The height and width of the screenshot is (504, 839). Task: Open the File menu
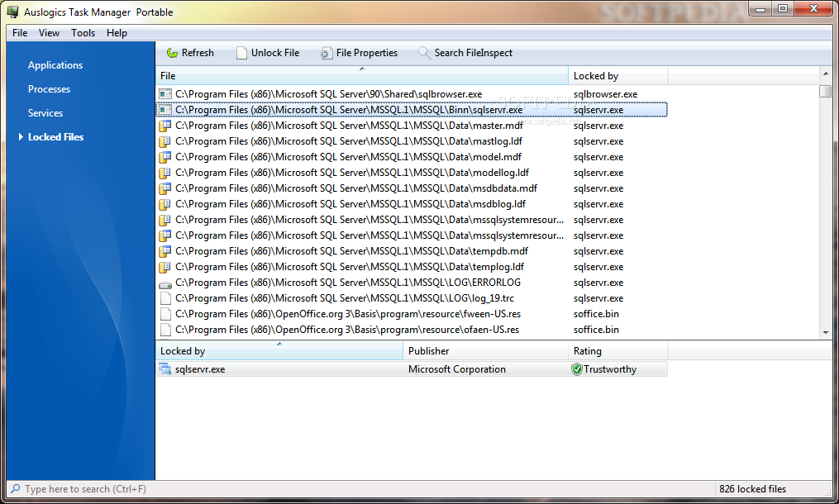(x=20, y=33)
